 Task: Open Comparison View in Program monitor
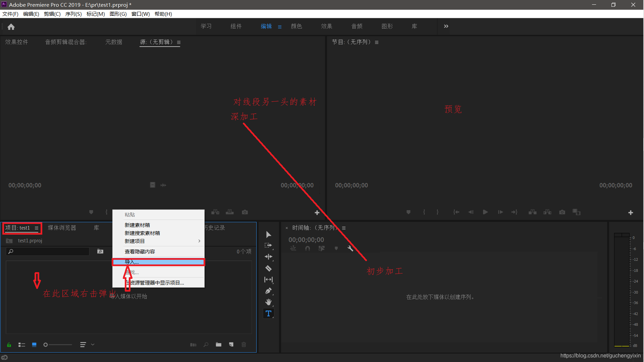[576, 212]
